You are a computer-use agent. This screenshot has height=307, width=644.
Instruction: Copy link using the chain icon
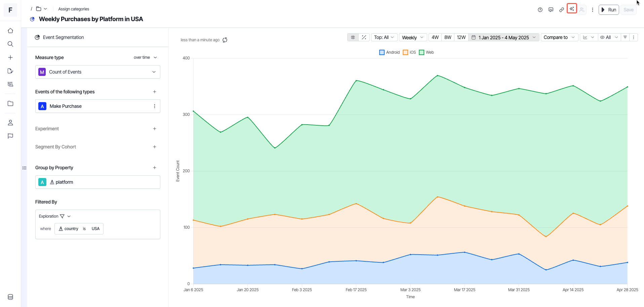point(561,10)
